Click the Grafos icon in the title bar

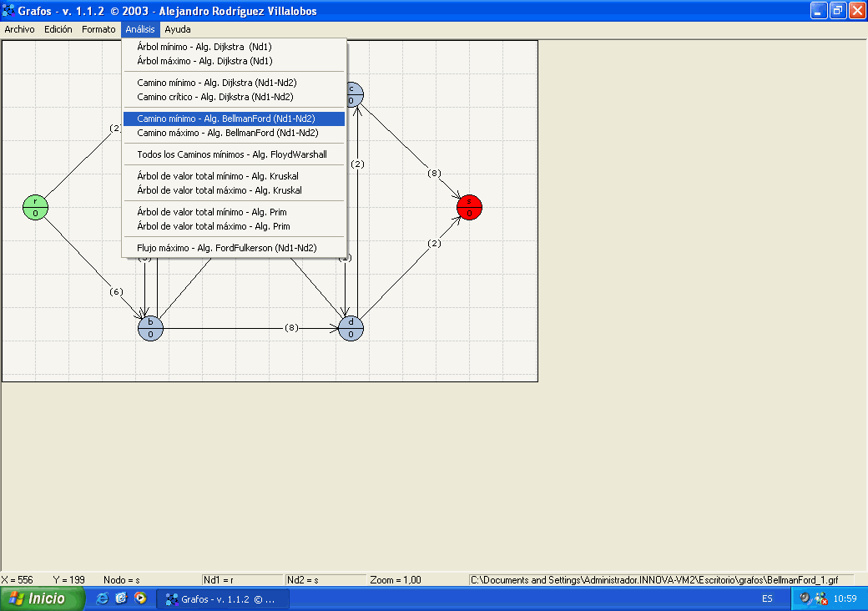9,12
